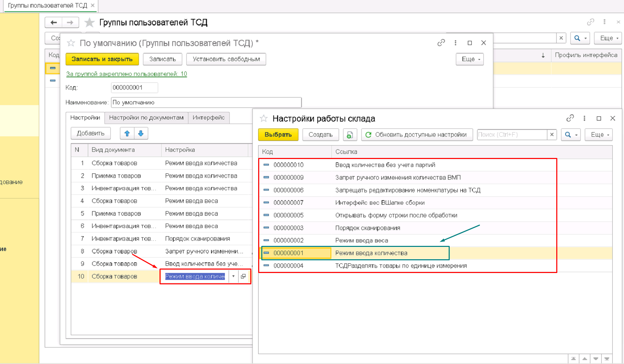Click the copy-item icon next to Создать
Image resolution: width=624 pixels, height=364 pixels.
[x=350, y=135]
